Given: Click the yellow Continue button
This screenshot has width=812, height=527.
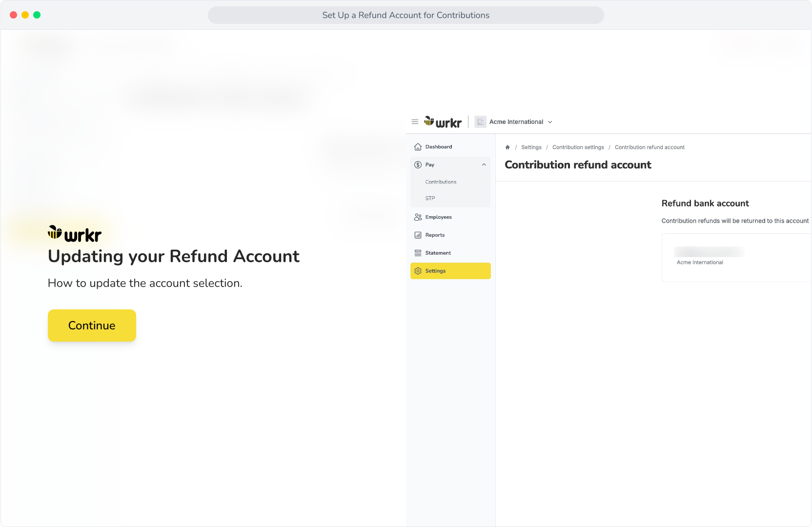Looking at the screenshot, I should tap(92, 325).
